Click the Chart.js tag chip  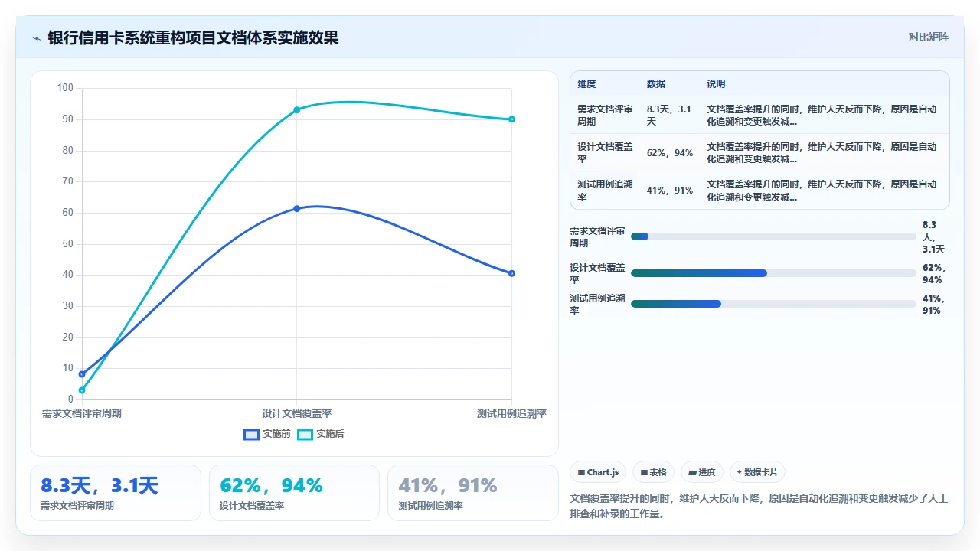[x=599, y=472]
